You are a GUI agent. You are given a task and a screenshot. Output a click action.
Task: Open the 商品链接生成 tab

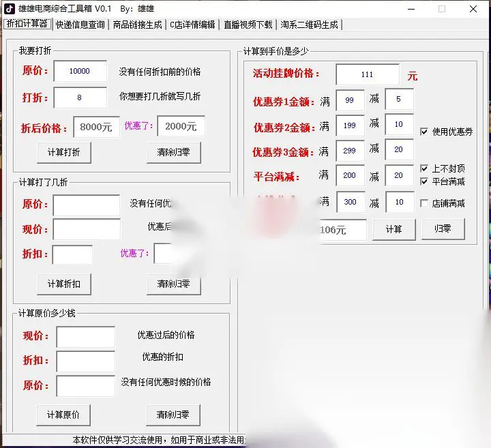coord(137,25)
